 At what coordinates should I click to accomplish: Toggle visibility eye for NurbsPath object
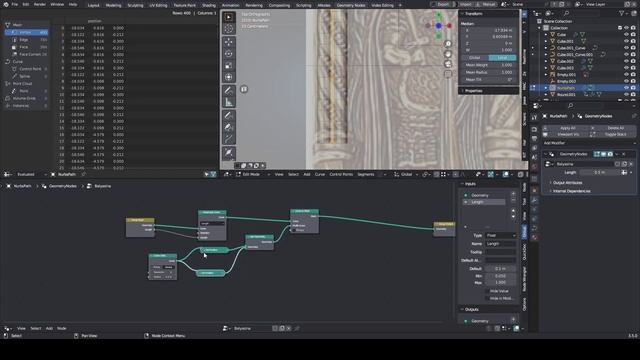tap(626, 88)
